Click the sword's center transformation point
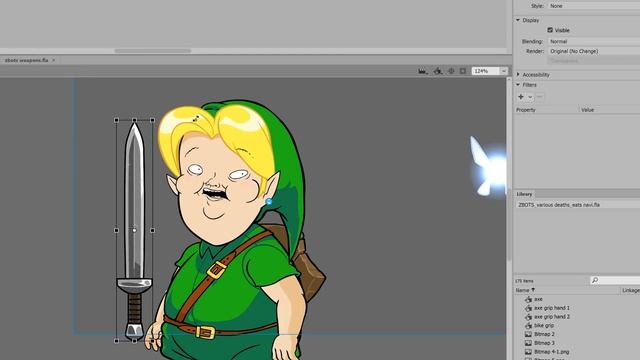Screen dimensions: 640x360 (x=134, y=230)
